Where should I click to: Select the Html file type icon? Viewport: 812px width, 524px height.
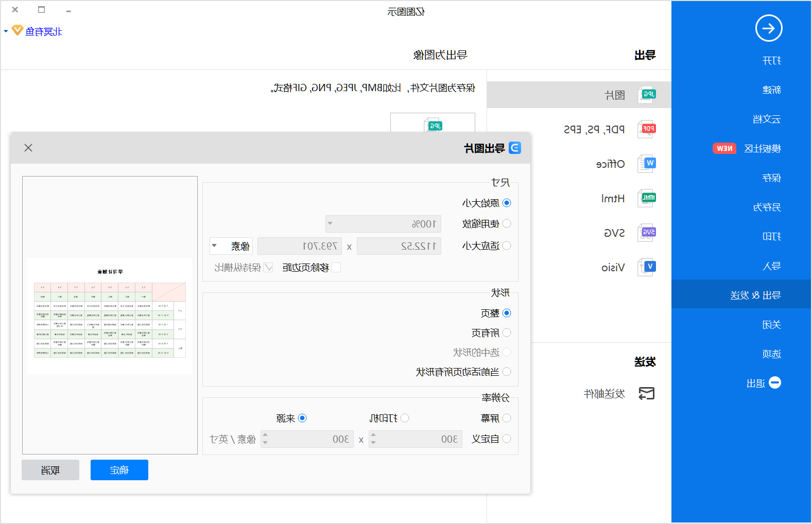[x=647, y=198]
